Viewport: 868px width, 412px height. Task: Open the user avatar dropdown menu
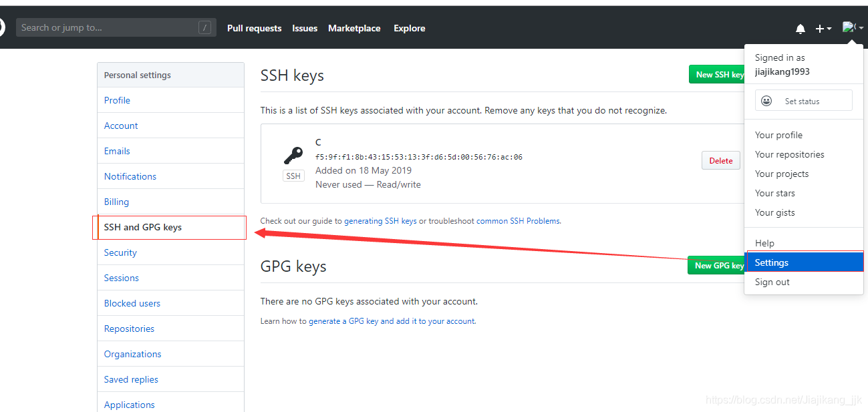coord(853,27)
